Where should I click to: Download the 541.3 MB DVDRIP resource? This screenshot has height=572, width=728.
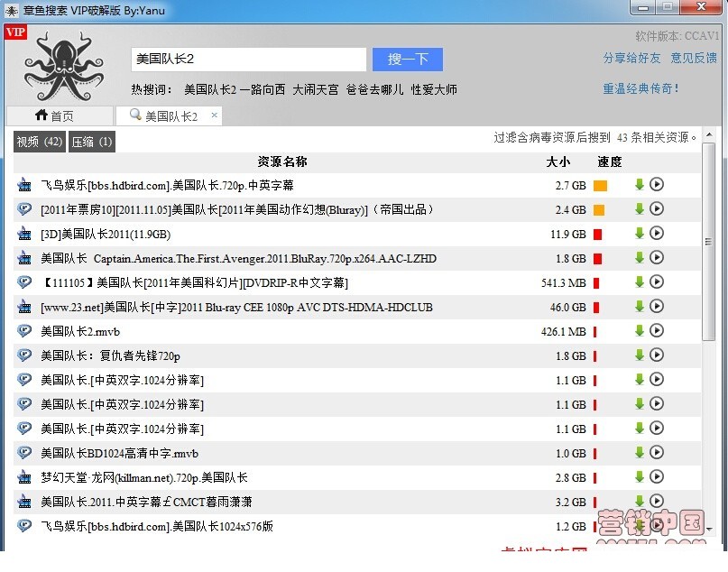click(x=640, y=281)
